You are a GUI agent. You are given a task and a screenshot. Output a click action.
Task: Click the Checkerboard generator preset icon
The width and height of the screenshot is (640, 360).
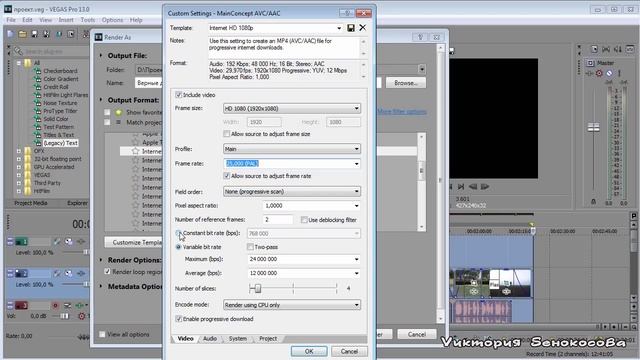[x=38, y=71]
